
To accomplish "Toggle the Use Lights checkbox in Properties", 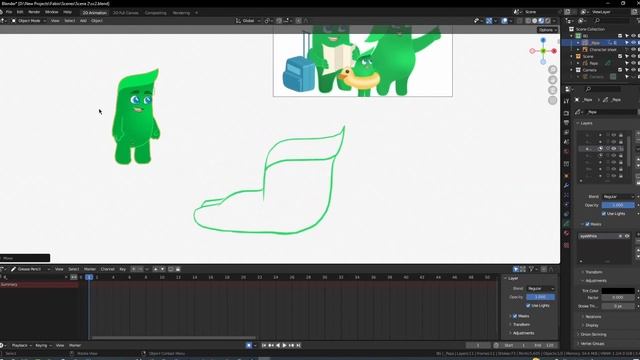I will pos(604,213).
